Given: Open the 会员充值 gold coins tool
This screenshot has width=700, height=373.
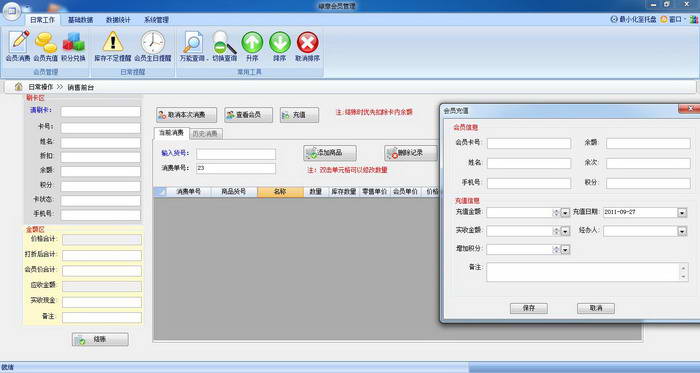Looking at the screenshot, I should point(46,46).
